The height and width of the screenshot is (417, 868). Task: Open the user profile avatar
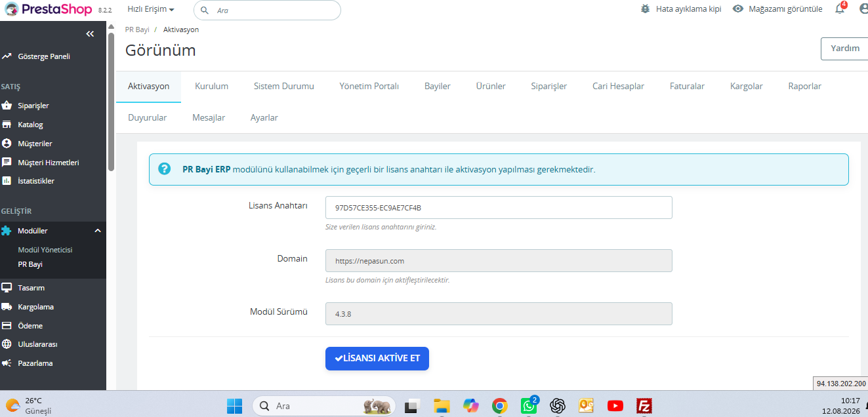pos(863,9)
